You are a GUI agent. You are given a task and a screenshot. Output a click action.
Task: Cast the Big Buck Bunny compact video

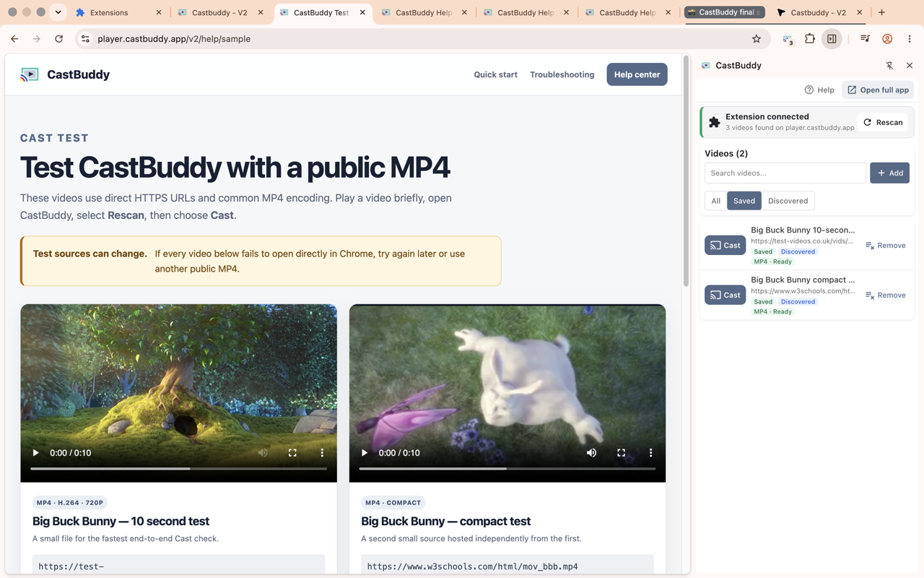[725, 295]
